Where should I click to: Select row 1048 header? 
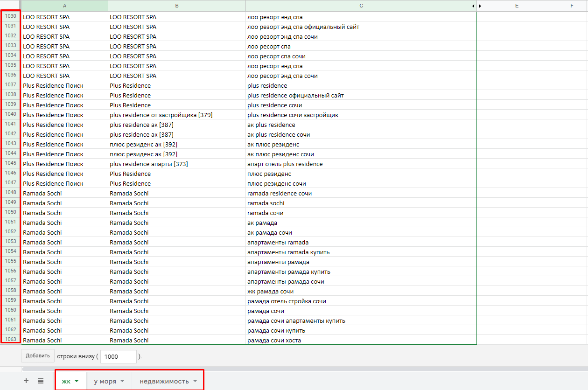coord(11,193)
